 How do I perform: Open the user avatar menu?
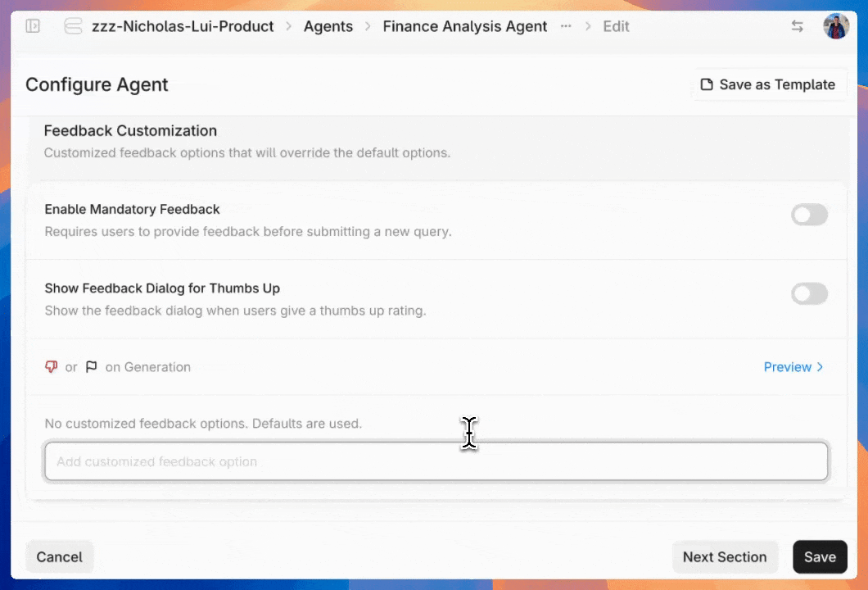[x=836, y=25]
